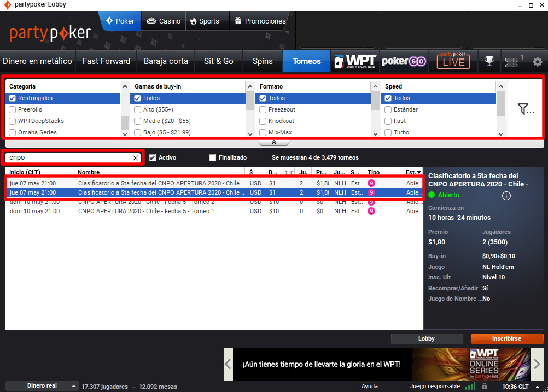This screenshot has width=548, height=392.
Task: Click the Speed list down arrow
Action: coord(500,134)
